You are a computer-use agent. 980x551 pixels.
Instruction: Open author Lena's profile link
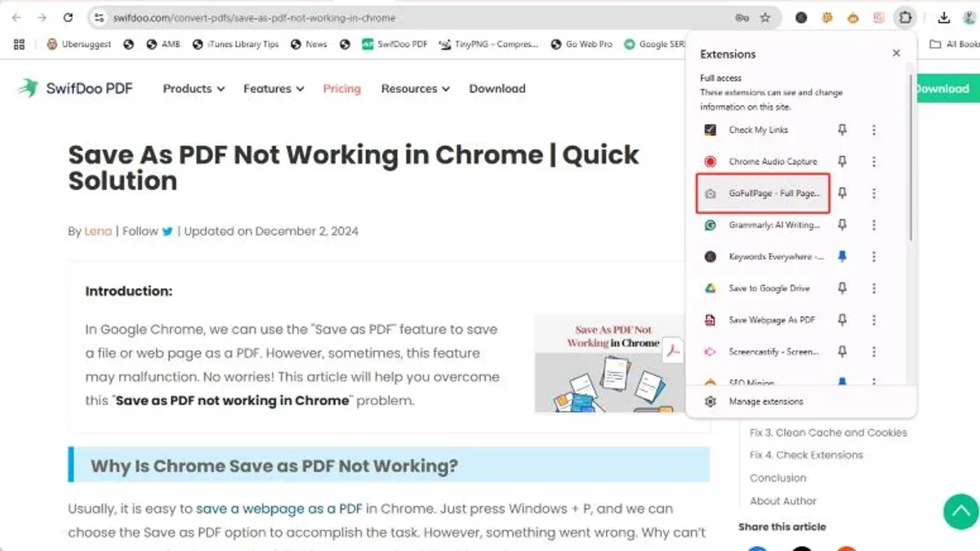coord(98,231)
